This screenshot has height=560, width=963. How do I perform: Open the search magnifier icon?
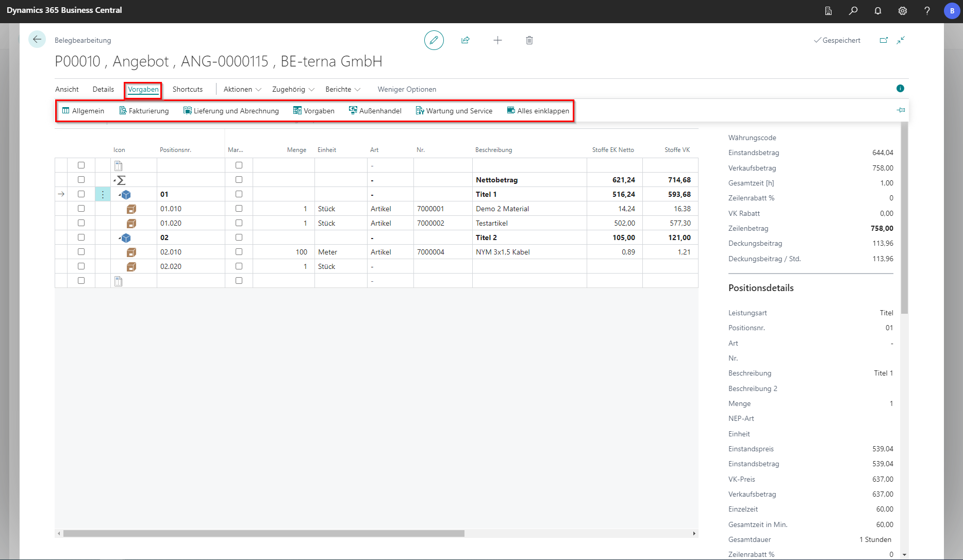tap(853, 11)
